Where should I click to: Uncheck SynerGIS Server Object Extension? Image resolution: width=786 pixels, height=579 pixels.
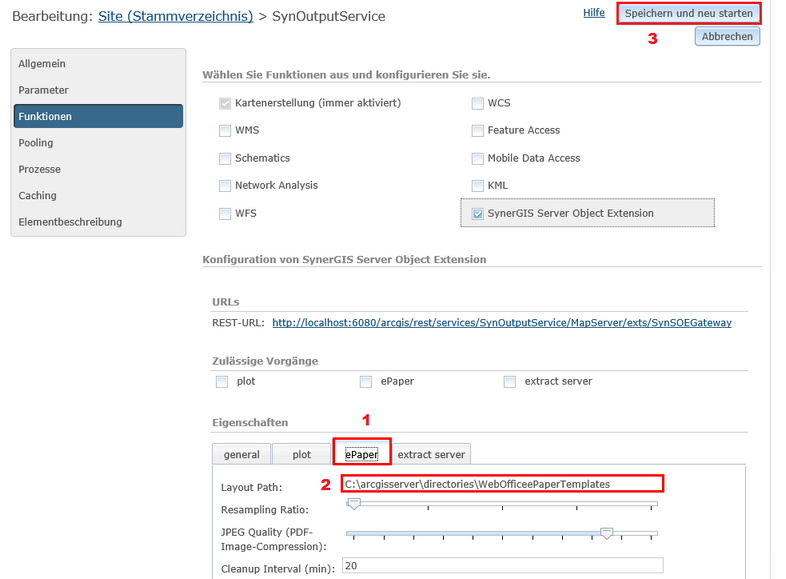tap(477, 213)
